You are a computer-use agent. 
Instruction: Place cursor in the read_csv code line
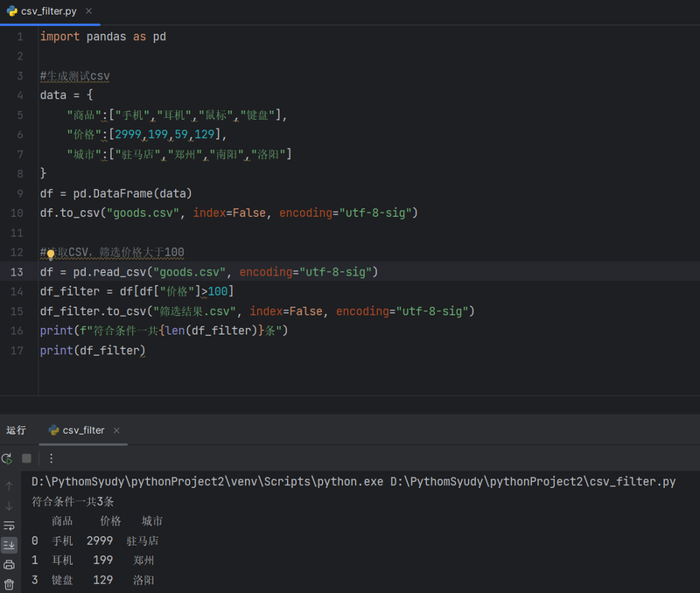(x=209, y=272)
